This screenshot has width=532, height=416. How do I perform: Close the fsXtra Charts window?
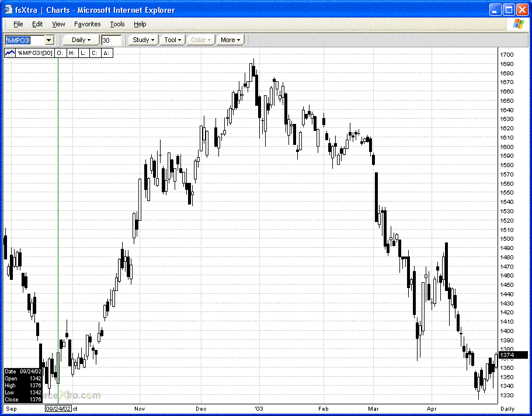522,10
